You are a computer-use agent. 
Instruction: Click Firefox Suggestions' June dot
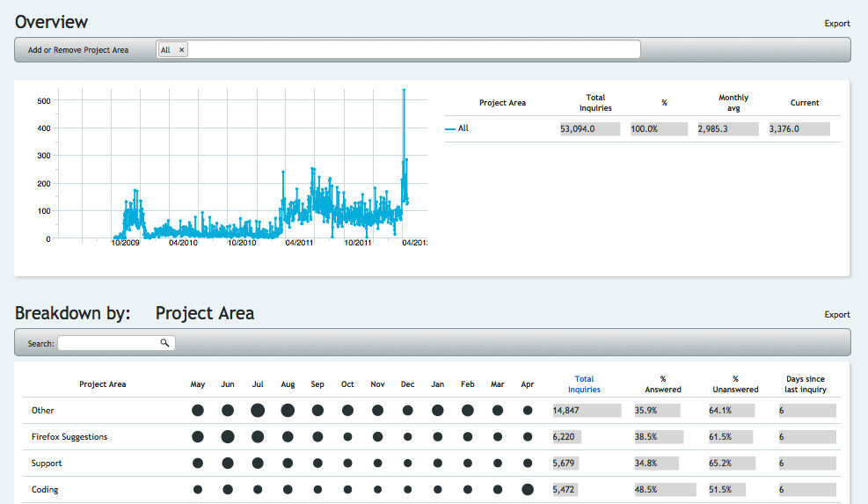(x=228, y=436)
